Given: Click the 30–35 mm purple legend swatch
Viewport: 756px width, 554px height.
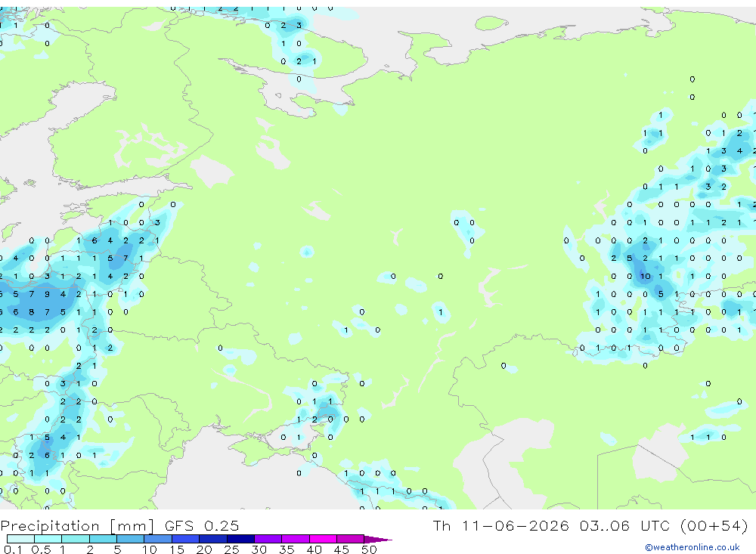Looking at the screenshot, I should click(268, 539).
